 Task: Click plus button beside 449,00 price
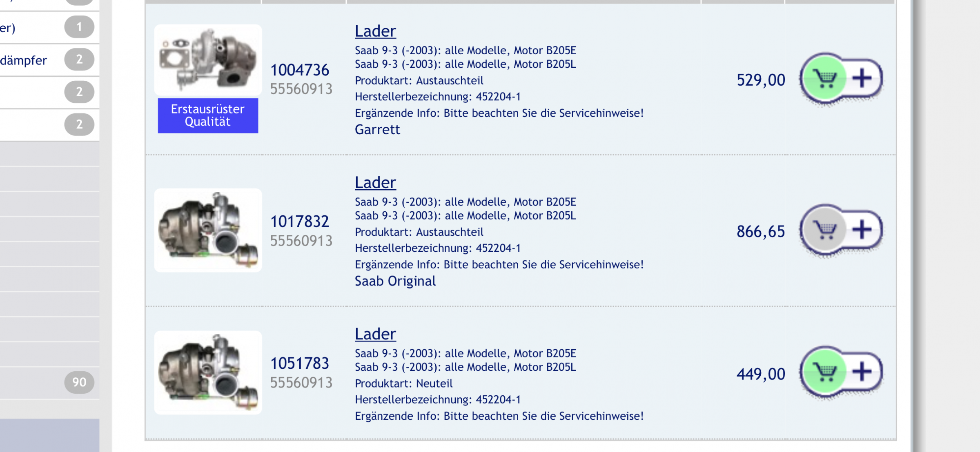click(x=862, y=372)
